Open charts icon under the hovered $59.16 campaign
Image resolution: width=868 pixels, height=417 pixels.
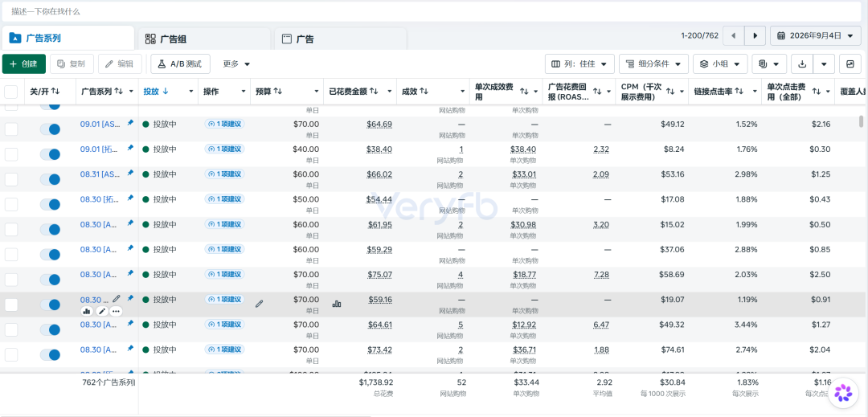86,311
